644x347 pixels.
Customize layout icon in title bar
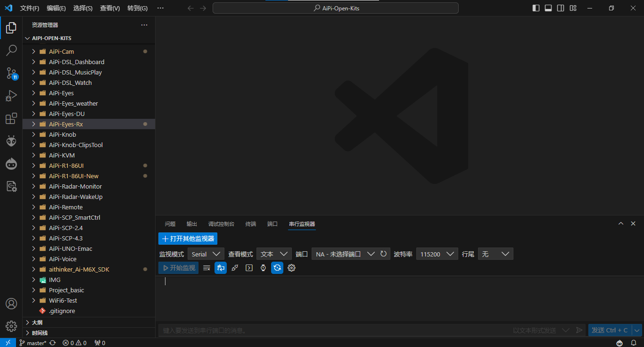click(x=573, y=8)
